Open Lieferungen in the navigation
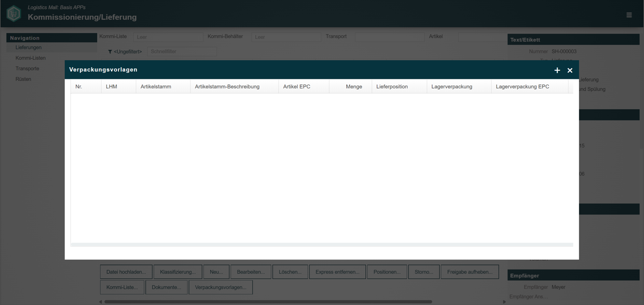 [x=28, y=48]
